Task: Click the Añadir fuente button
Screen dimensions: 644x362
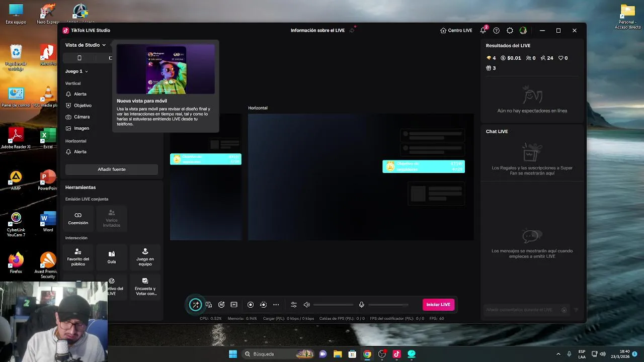Action: pyautogui.click(x=112, y=169)
